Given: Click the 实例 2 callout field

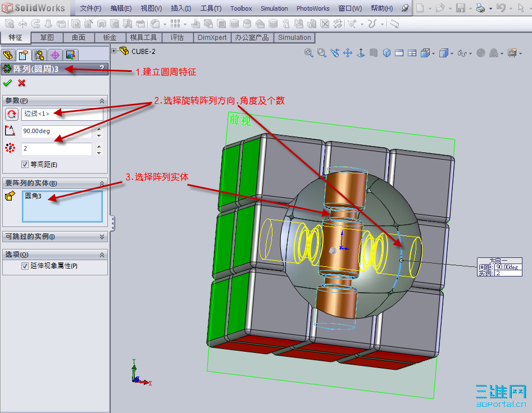Looking at the screenshot, I should [x=508, y=273].
